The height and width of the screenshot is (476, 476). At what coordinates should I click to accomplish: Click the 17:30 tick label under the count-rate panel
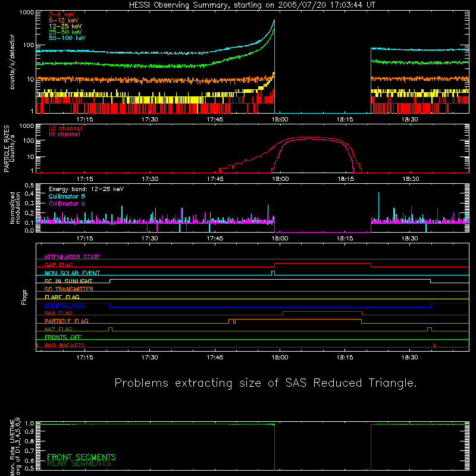coord(150,120)
